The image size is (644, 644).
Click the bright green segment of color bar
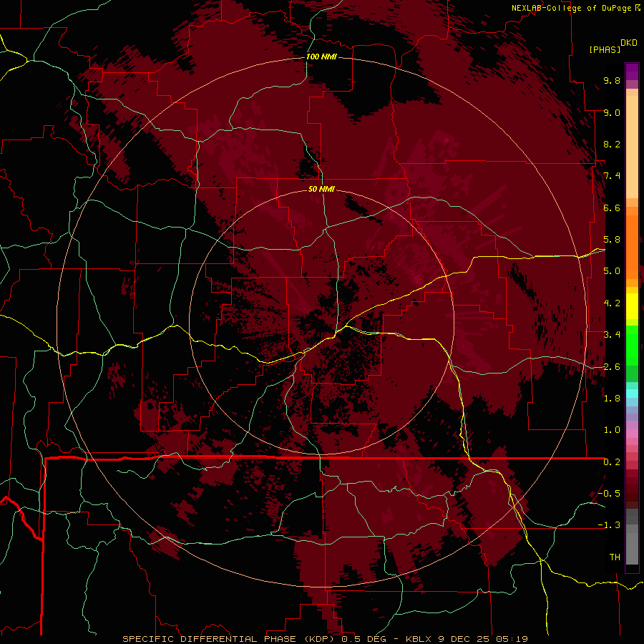632,345
